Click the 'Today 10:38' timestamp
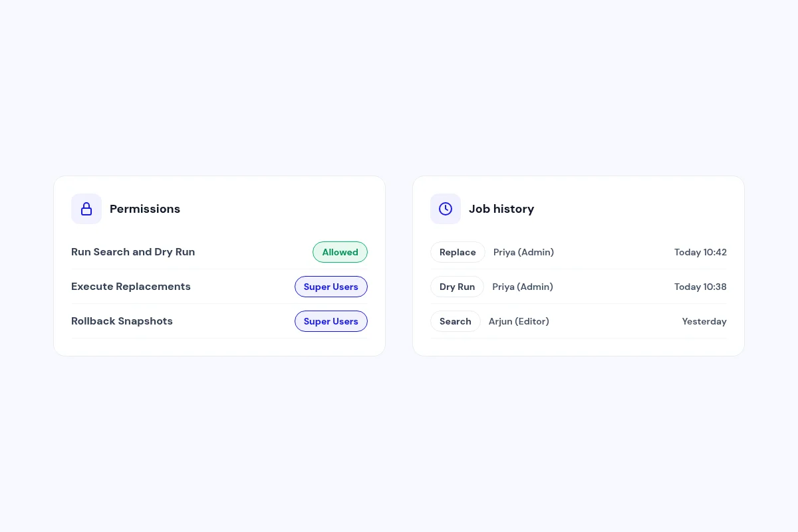The width and height of the screenshot is (798, 532). (x=700, y=287)
